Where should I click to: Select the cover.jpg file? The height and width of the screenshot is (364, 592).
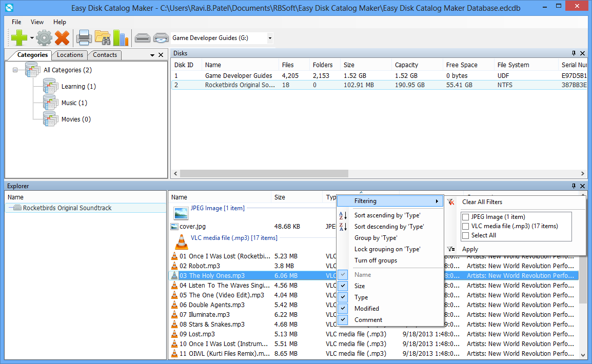click(x=192, y=227)
